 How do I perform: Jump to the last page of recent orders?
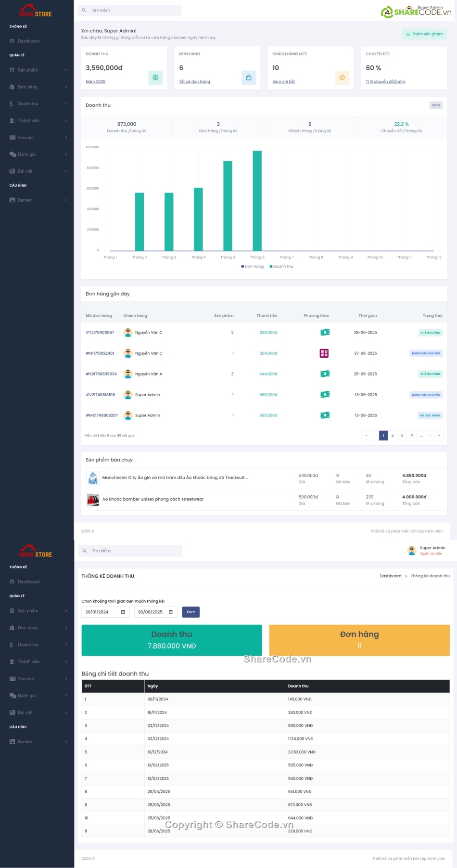coord(439,435)
